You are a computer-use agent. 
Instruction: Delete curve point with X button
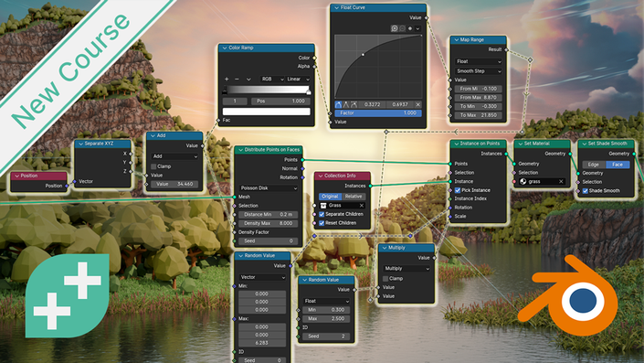pos(417,104)
